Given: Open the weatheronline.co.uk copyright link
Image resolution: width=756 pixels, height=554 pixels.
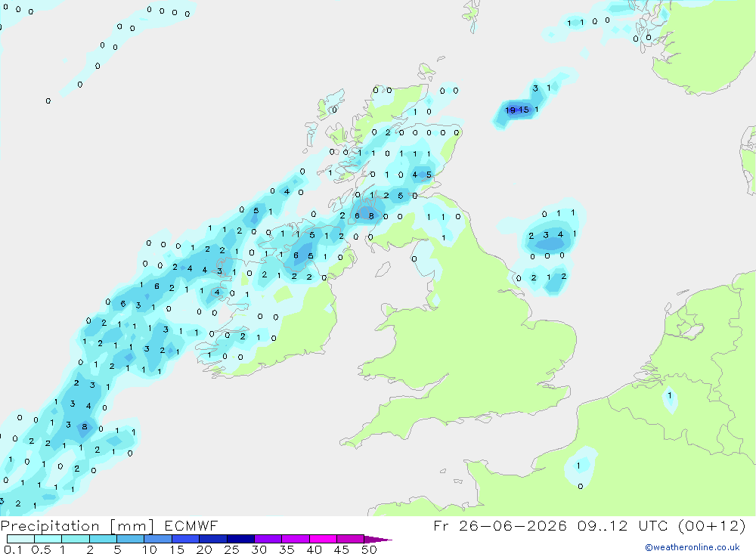Looking at the screenshot, I should (692, 547).
